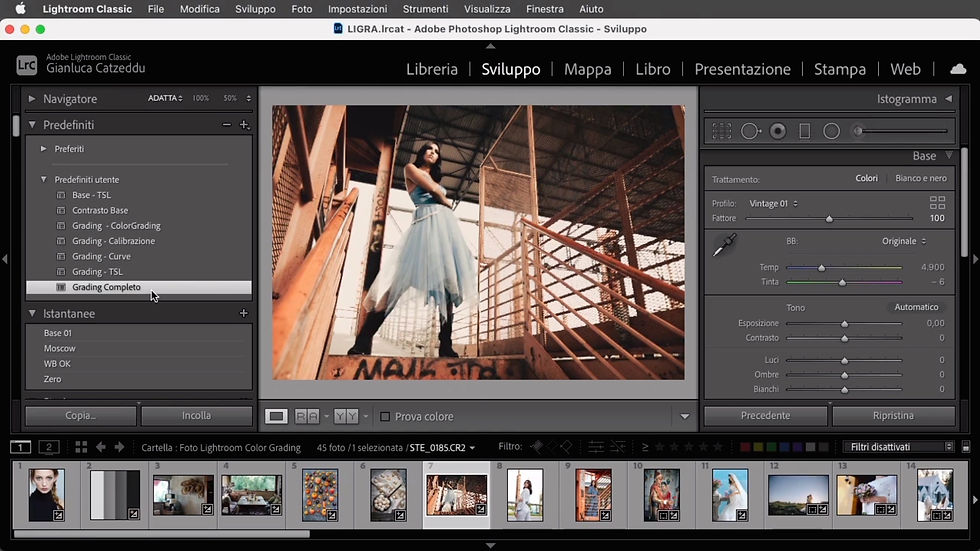Set Navigator zoom to 100%
This screenshot has height=551, width=980.
(201, 98)
